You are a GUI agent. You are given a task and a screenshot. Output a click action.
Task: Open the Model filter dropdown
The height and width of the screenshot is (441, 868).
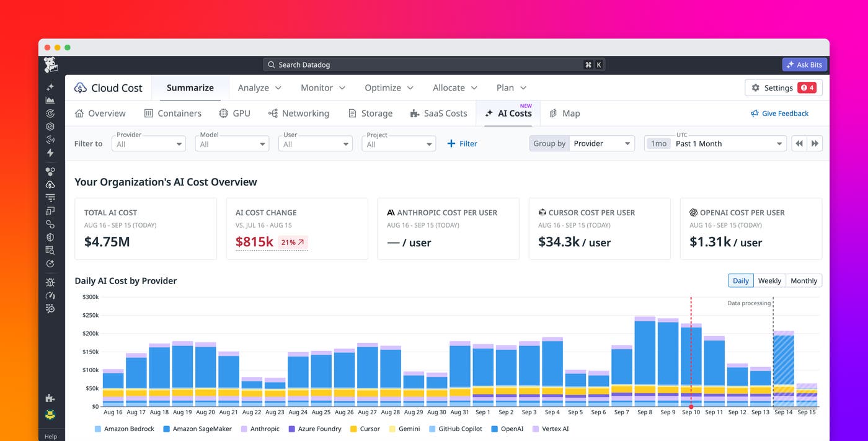[232, 143]
